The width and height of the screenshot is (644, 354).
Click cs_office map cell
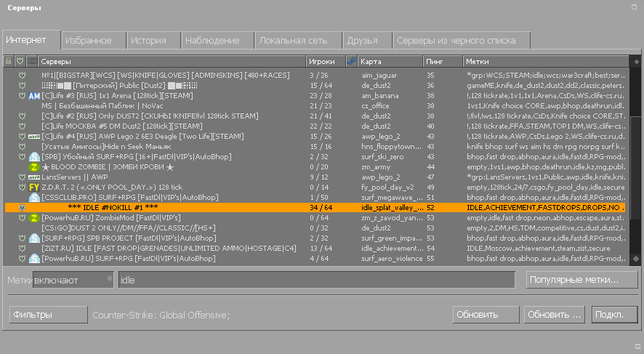375,106
